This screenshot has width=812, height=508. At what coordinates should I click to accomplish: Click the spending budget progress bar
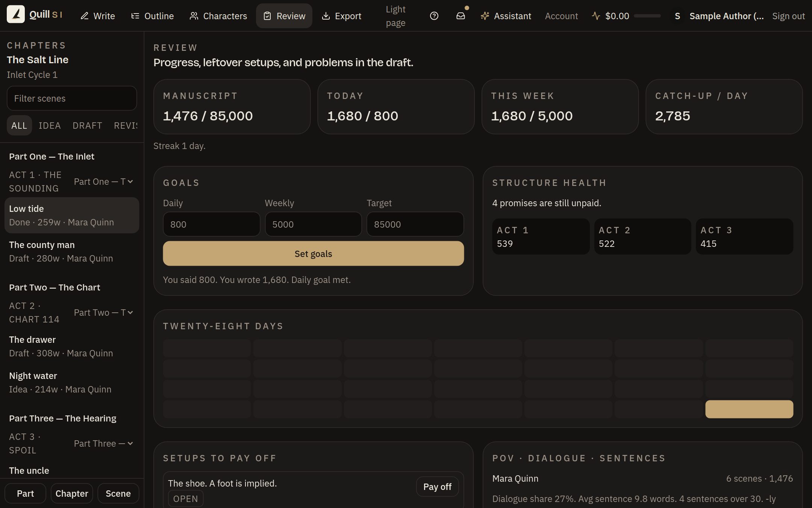[647, 16]
